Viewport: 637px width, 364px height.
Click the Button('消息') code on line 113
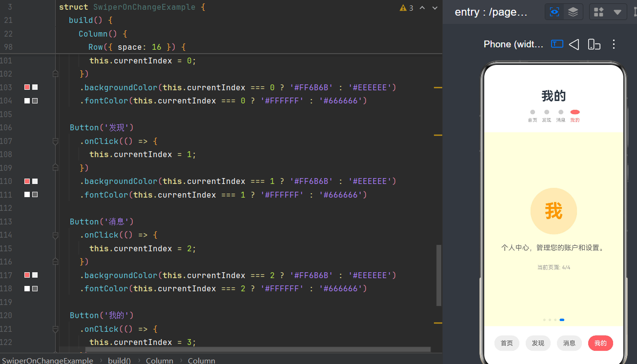click(x=102, y=222)
